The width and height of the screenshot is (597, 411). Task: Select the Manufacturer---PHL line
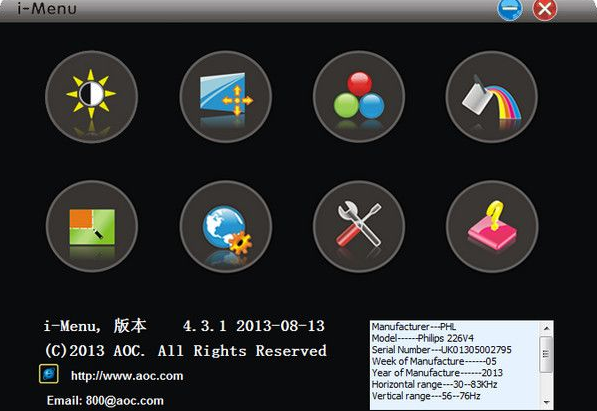tap(414, 326)
